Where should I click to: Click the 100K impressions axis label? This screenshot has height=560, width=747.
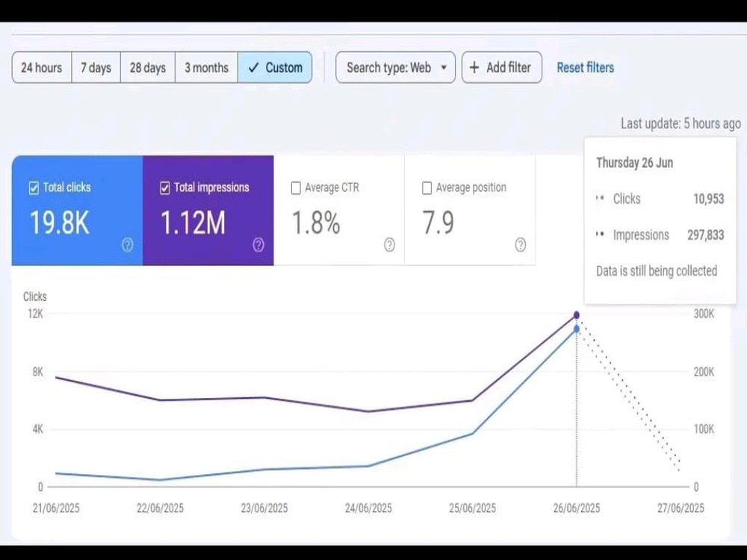pos(704,429)
